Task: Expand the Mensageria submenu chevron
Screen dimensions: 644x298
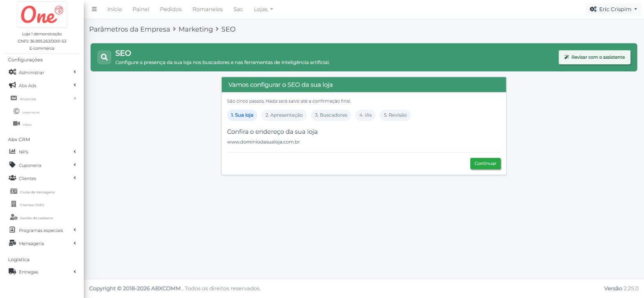Action: 75,243
